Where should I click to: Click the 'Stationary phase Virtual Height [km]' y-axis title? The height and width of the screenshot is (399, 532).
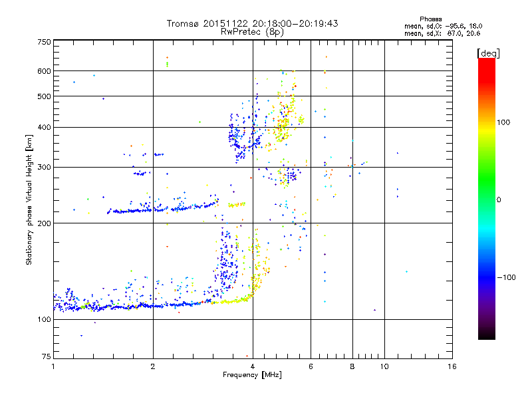click(x=29, y=199)
